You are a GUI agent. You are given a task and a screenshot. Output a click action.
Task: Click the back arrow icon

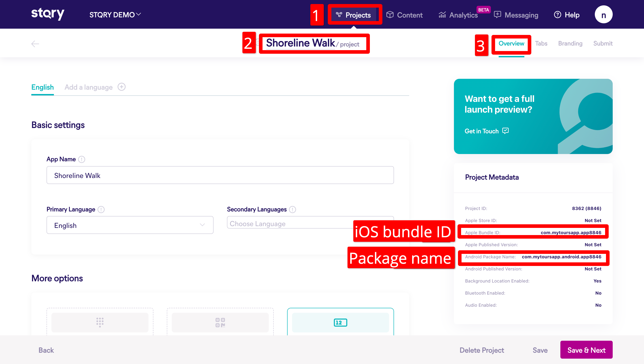(x=35, y=44)
